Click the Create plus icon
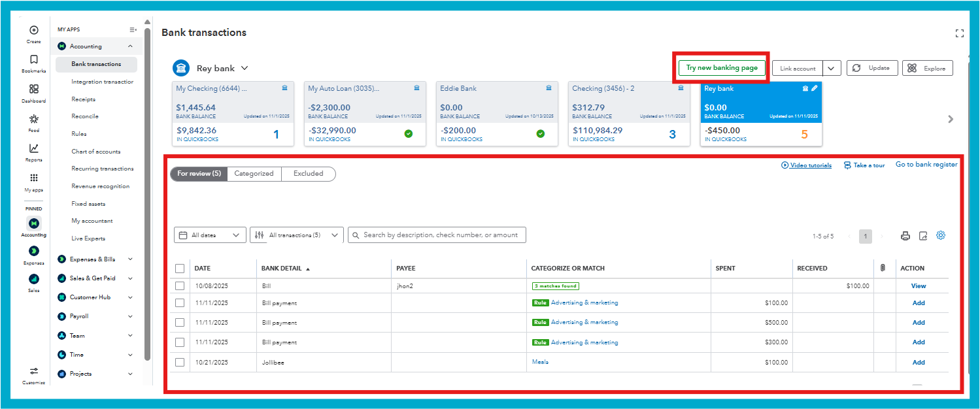 (x=34, y=30)
